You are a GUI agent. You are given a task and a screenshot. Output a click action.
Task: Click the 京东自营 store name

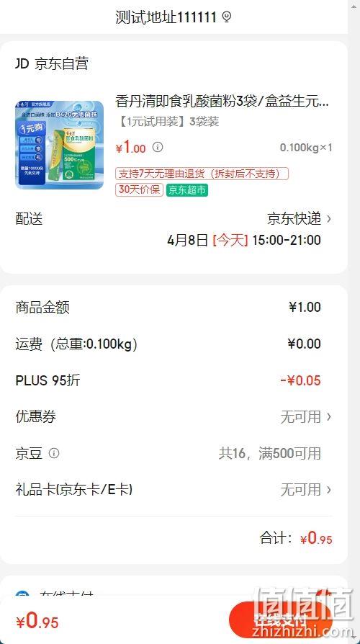click(x=62, y=63)
